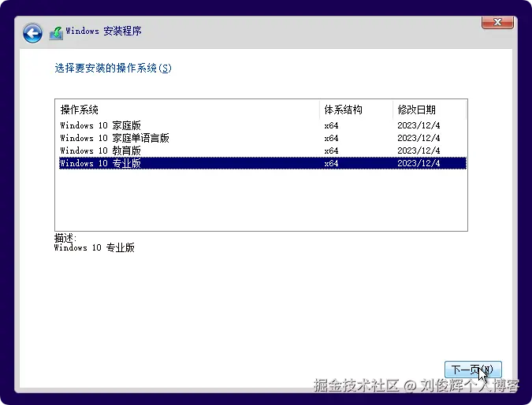Click the 下一页(N) button
The width and height of the screenshot is (532, 405).
point(473,370)
